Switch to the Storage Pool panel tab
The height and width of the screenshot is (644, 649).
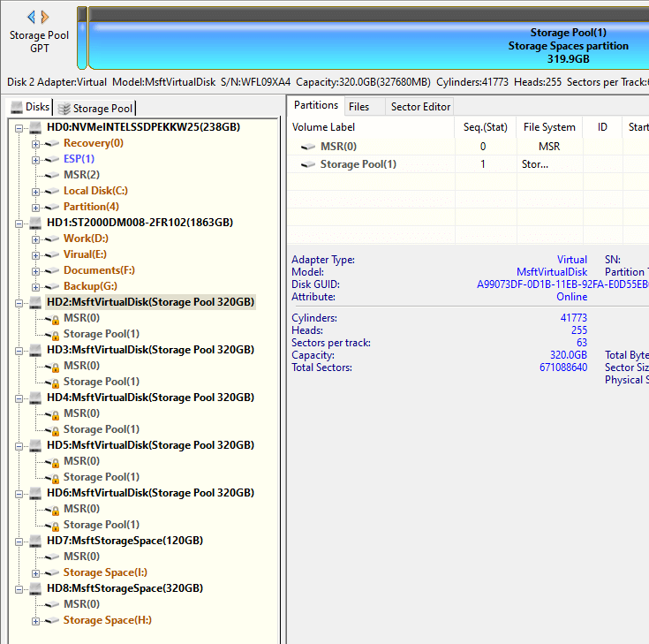pos(95,108)
